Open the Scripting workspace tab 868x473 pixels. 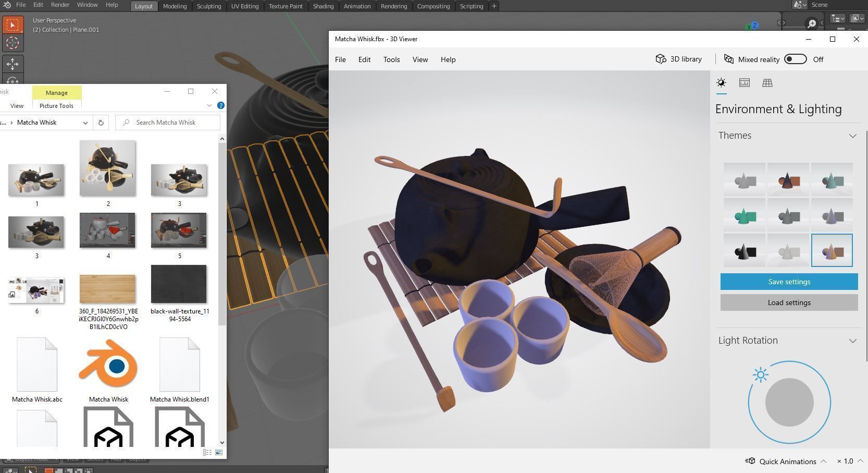[472, 6]
